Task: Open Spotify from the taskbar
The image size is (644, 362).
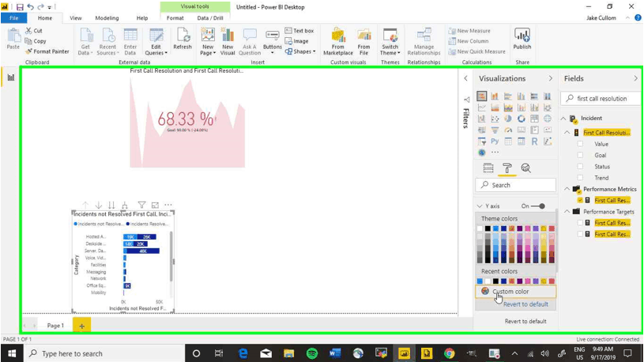Action: pyautogui.click(x=312, y=353)
